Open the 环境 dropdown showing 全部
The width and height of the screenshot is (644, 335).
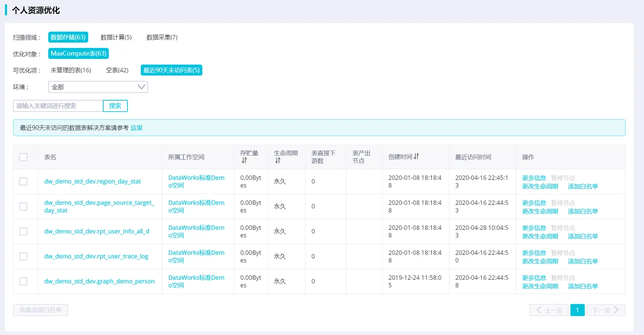click(x=98, y=87)
